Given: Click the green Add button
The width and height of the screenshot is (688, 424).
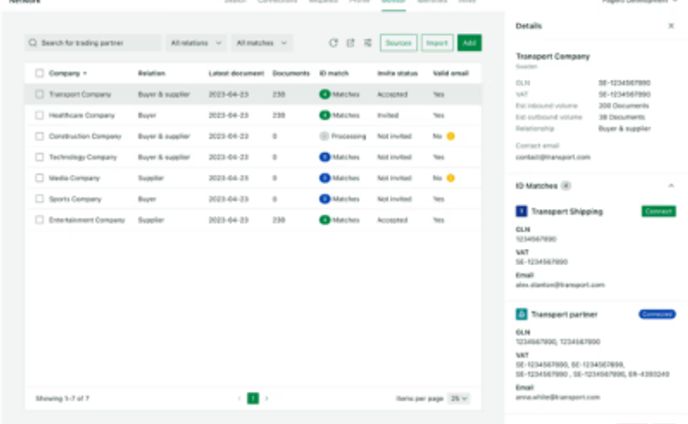Looking at the screenshot, I should (x=468, y=43).
